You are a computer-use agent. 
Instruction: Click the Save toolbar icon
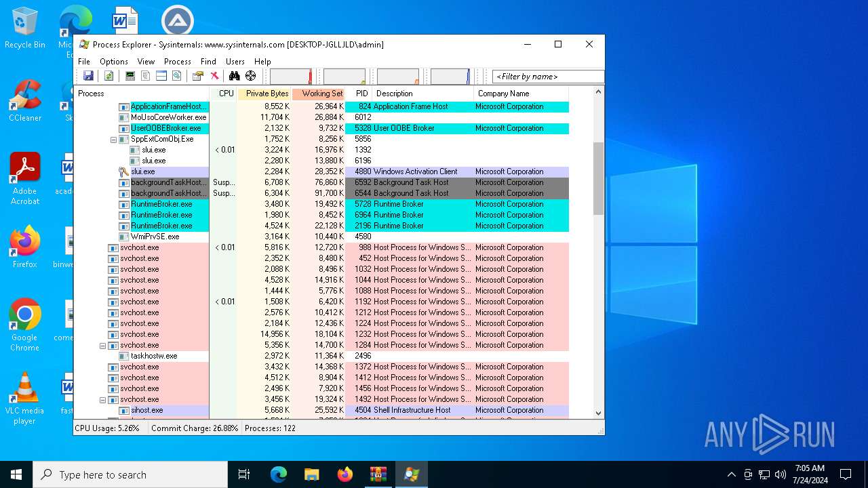pyautogui.click(x=88, y=76)
